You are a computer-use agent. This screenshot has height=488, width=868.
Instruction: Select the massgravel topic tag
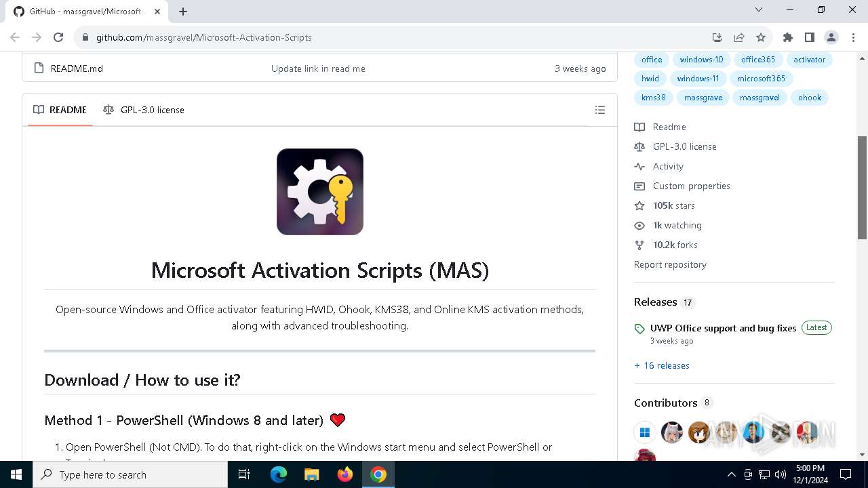pos(759,98)
